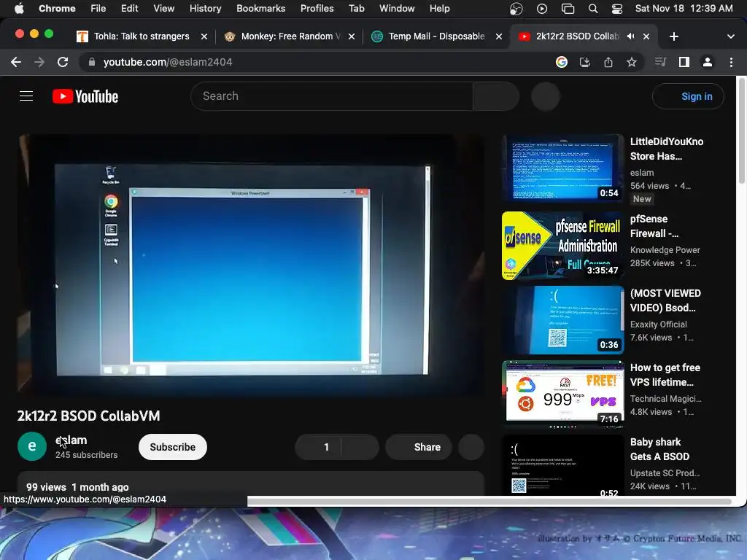The image size is (747, 560).
Task: Open the eslam channel avatar
Action: (x=32, y=446)
